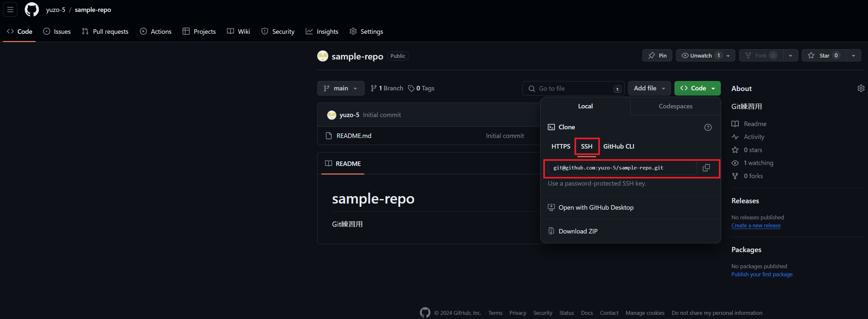Open README.md file
Image resolution: width=868 pixels, height=319 pixels.
point(354,136)
